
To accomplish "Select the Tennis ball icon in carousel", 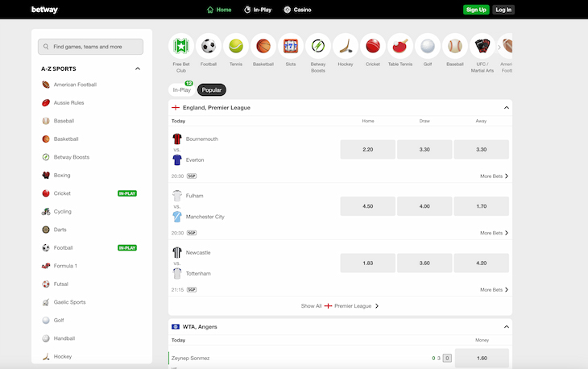I will (x=236, y=46).
